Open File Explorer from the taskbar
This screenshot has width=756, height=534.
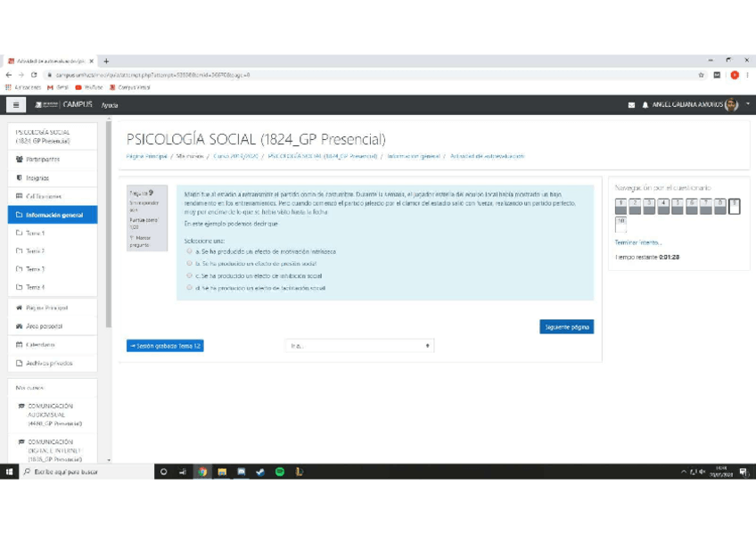pyautogui.click(x=222, y=472)
